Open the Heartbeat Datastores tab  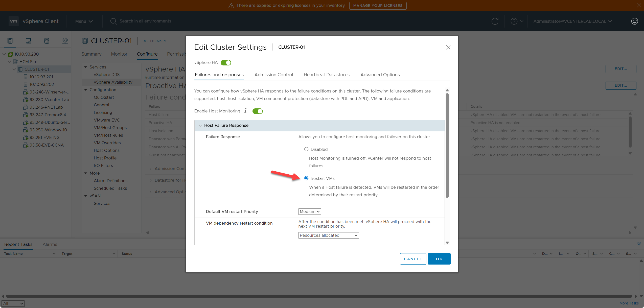pyautogui.click(x=326, y=75)
